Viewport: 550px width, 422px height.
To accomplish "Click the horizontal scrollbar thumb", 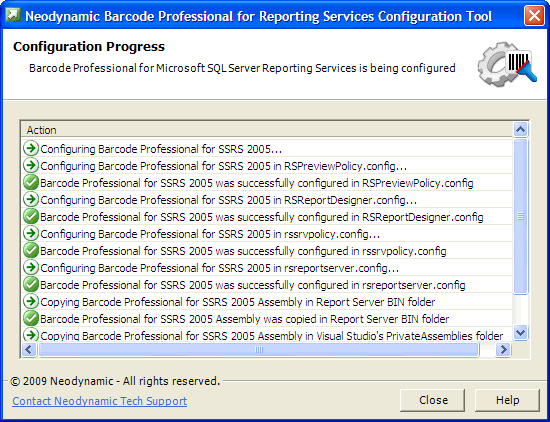I will click(x=259, y=349).
